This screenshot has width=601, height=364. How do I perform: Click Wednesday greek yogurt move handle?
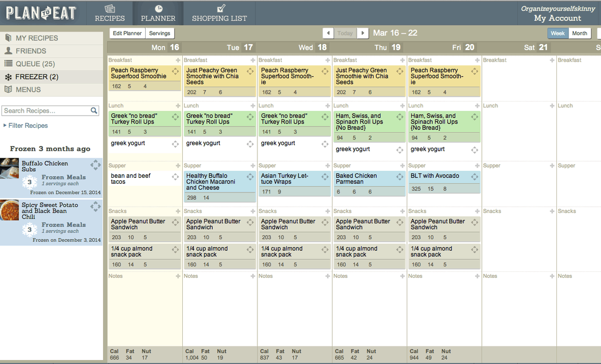tap(325, 144)
